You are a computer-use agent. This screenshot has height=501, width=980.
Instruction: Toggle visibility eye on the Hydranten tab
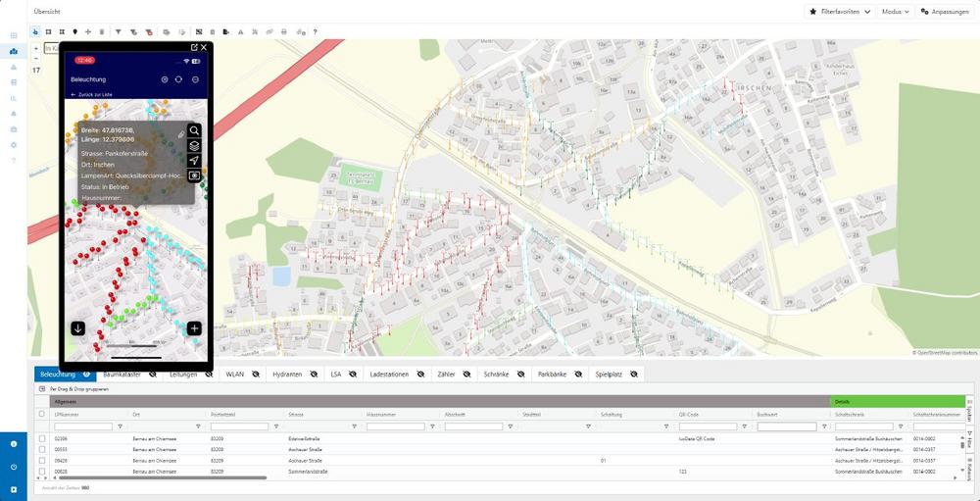click(x=312, y=375)
